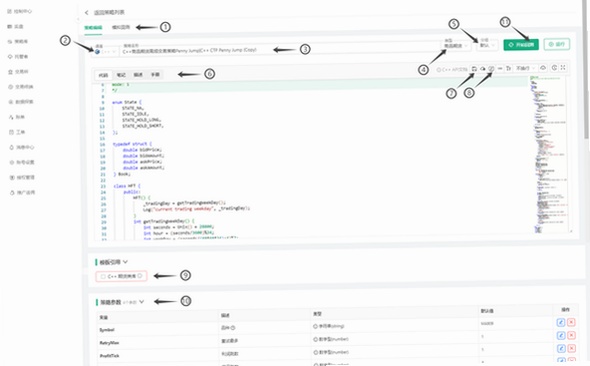Switch to the 模拟回测 tab

click(121, 27)
